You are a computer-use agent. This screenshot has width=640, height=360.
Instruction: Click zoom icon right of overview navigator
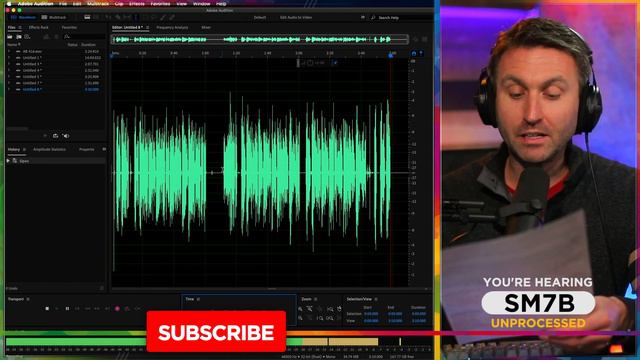[416, 40]
